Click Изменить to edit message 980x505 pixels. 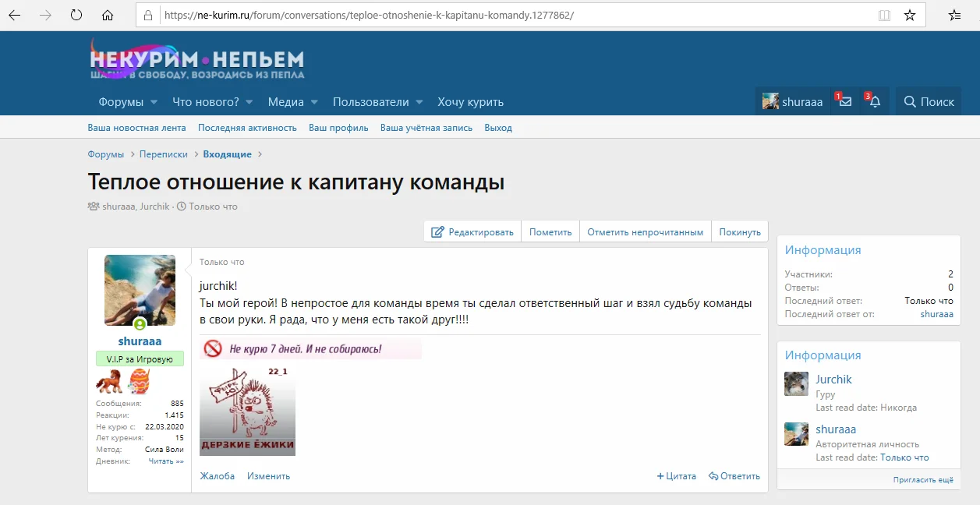tap(268, 476)
